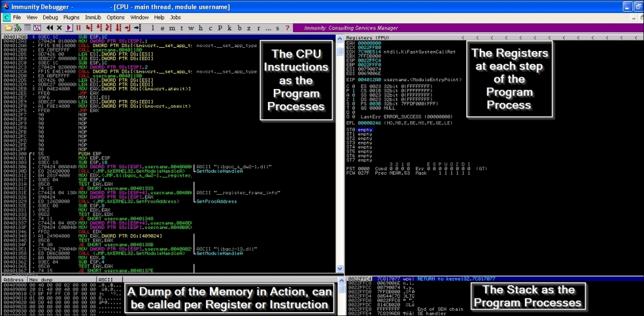The width and height of the screenshot is (644, 316).
Task: Select the SE handler stack row
Action: tap(397, 313)
